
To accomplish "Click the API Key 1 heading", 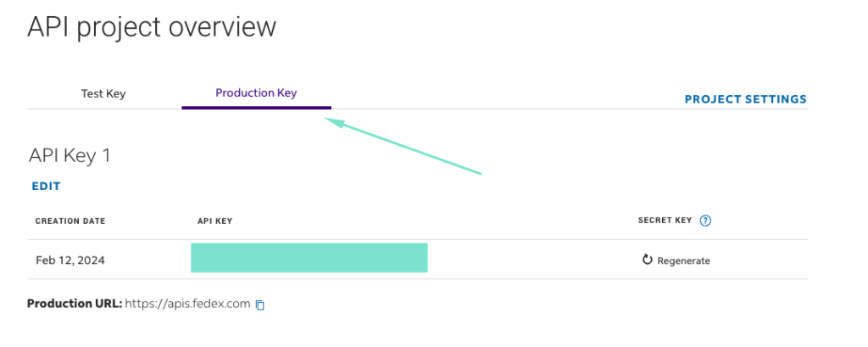I will tap(70, 156).
